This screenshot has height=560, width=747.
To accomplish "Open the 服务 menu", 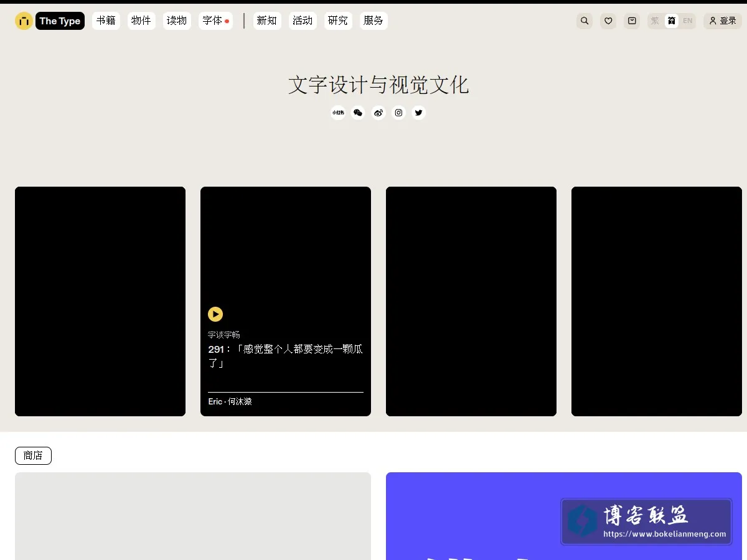I will [x=374, y=21].
